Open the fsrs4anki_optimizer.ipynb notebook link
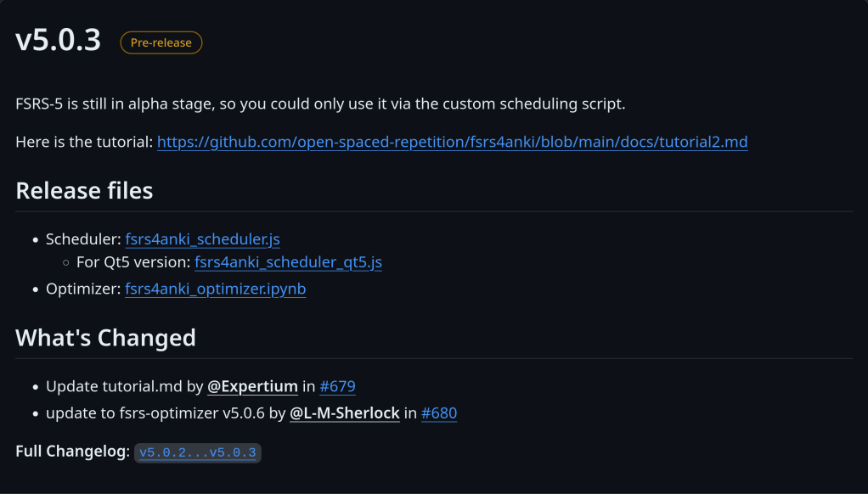Viewport: 868px width, 494px height. [x=215, y=289]
